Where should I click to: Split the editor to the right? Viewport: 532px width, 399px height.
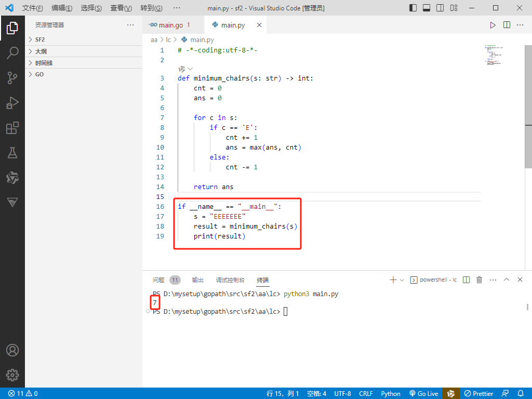(x=507, y=25)
